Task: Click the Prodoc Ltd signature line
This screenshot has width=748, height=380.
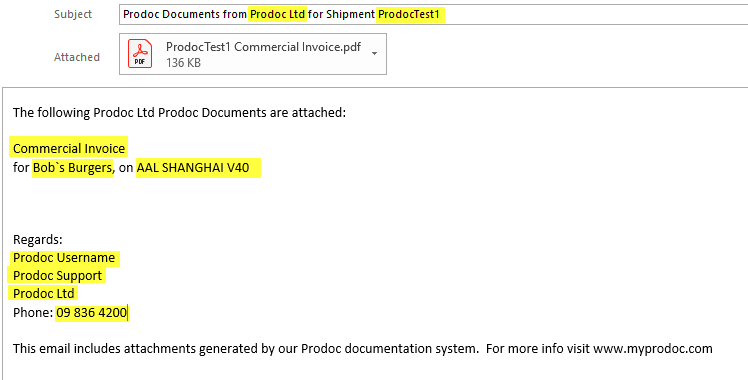Action: pos(43,294)
